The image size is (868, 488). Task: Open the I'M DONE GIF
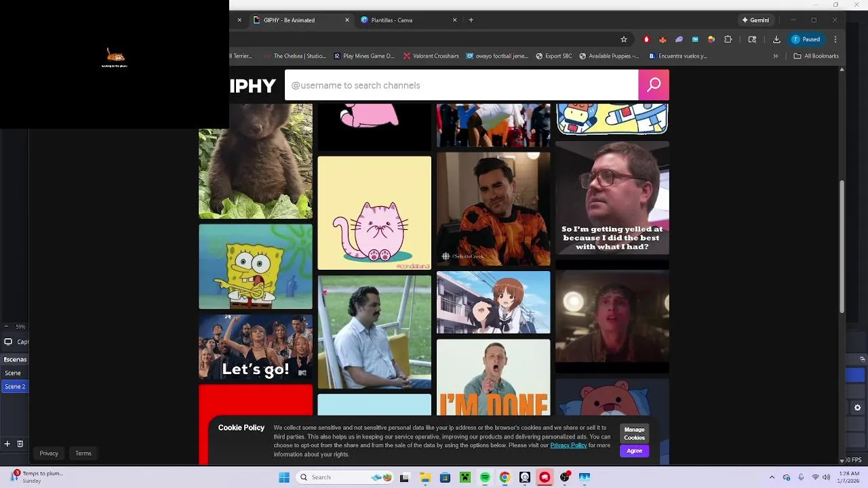pyautogui.click(x=494, y=378)
